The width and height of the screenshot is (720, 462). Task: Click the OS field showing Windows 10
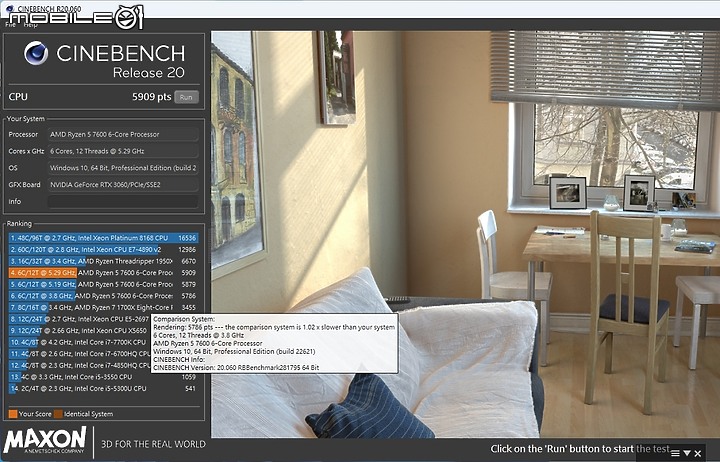pyautogui.click(x=123, y=168)
